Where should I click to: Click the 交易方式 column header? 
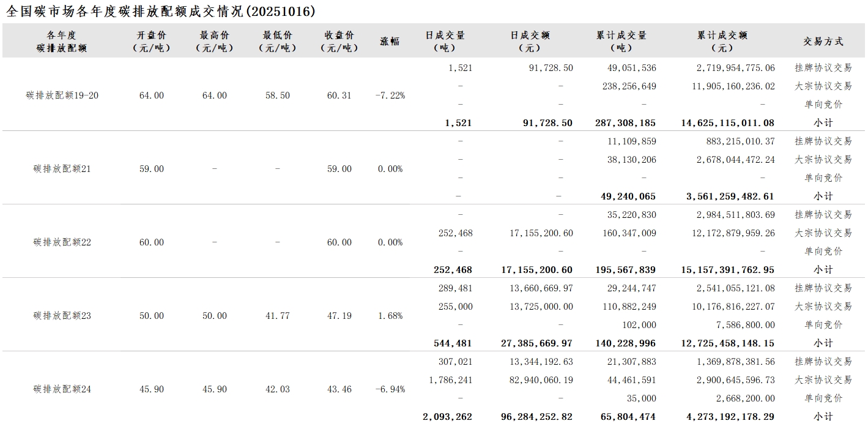point(823,42)
